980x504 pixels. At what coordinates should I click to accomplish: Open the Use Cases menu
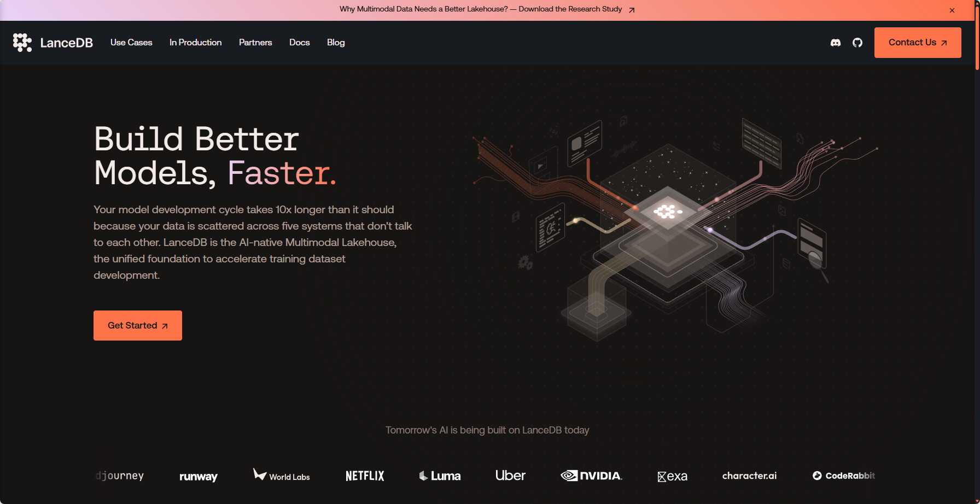pyautogui.click(x=131, y=43)
